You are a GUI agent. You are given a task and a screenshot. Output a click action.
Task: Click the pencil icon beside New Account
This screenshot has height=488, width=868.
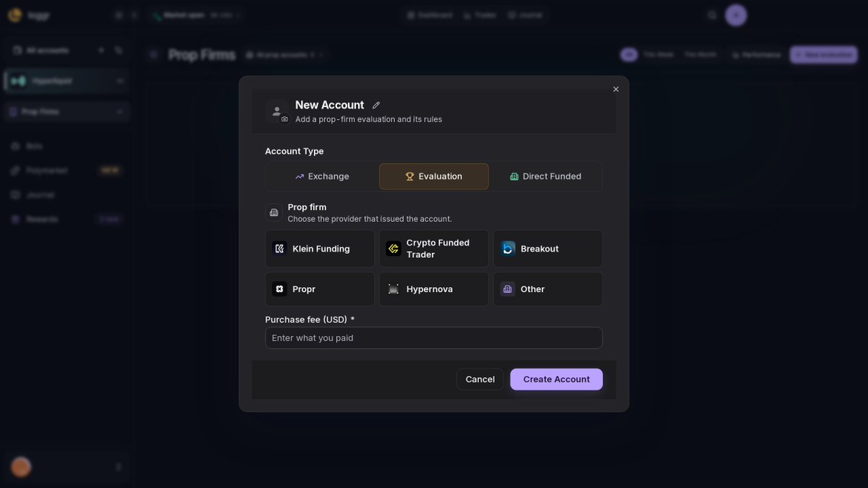pyautogui.click(x=376, y=106)
